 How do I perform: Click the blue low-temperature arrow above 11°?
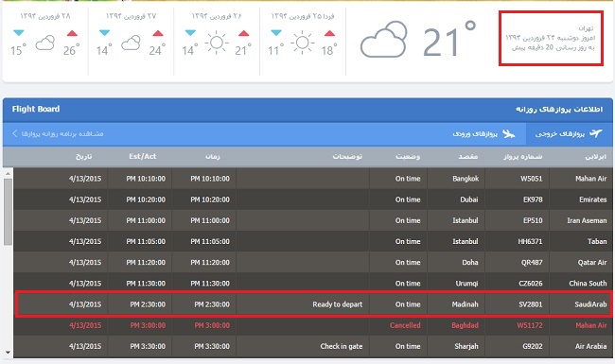coord(276,32)
